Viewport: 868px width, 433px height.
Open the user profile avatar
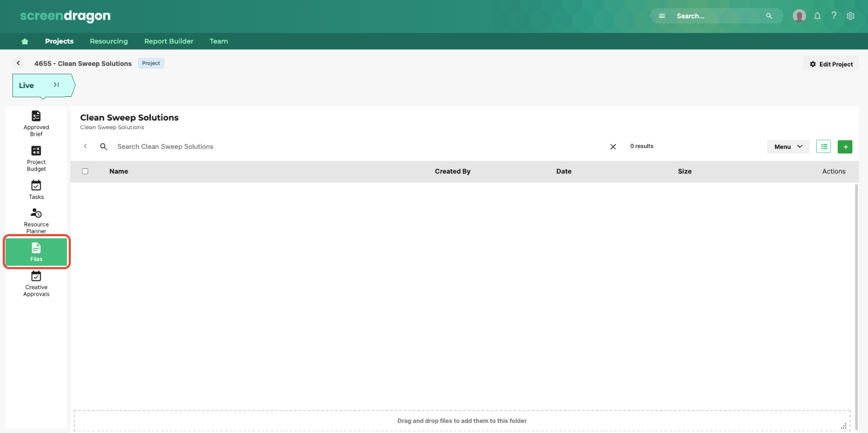(x=799, y=16)
